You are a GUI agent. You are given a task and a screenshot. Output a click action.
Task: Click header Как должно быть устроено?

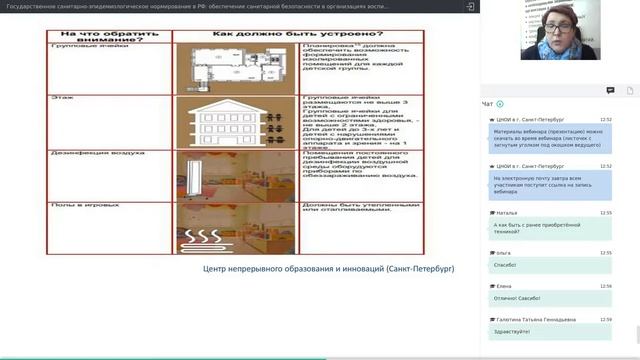298,34
